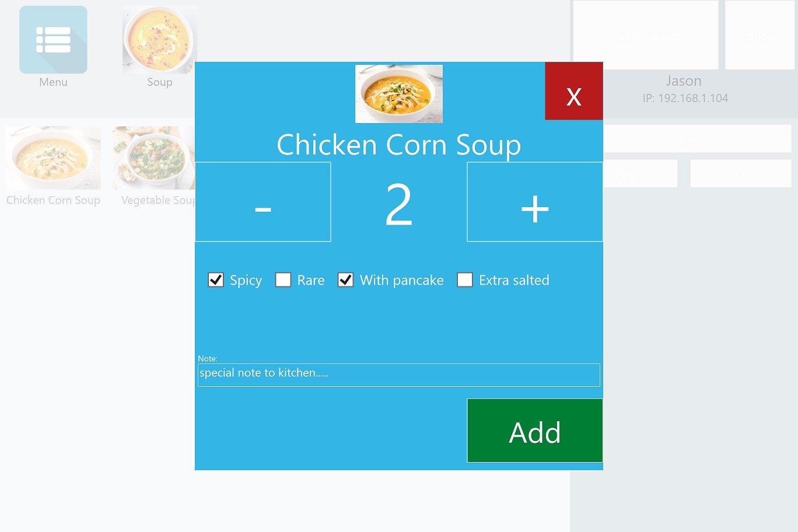Screen dimensions: 798x532
Task: Click the Logout button
Action: pyautogui.click(x=760, y=35)
